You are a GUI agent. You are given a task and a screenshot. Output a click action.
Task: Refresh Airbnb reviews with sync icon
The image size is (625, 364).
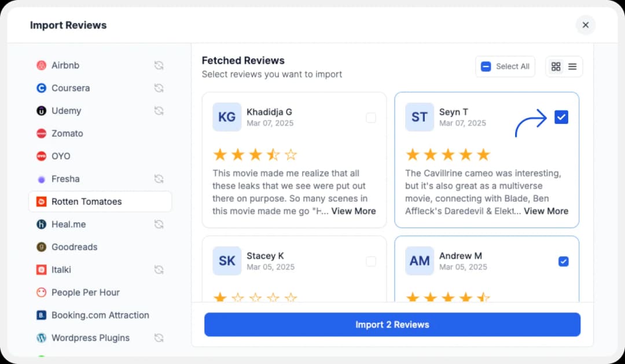click(x=159, y=65)
